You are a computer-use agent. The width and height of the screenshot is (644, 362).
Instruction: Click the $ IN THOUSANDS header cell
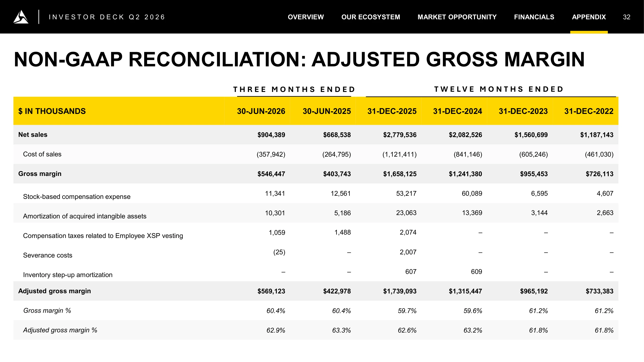coord(52,111)
